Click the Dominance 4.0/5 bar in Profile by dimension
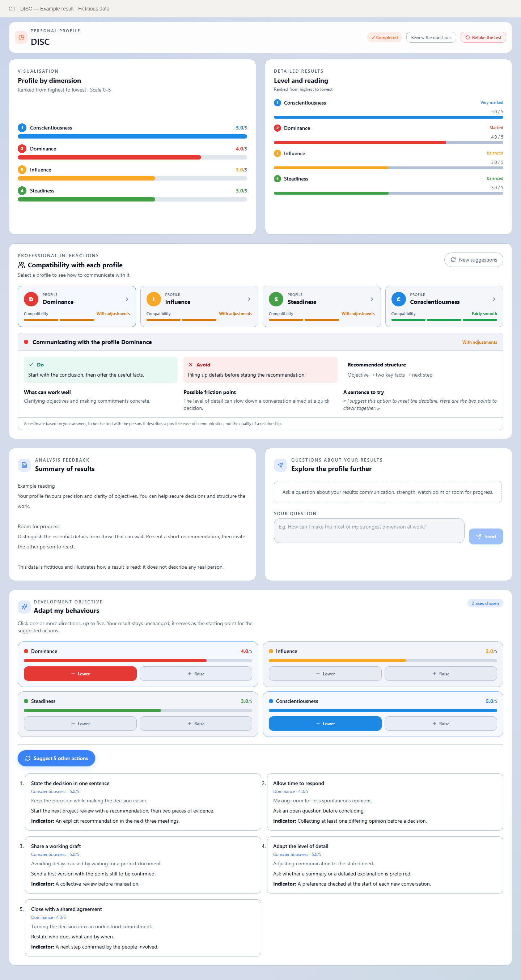The width and height of the screenshot is (521, 980). (132, 157)
